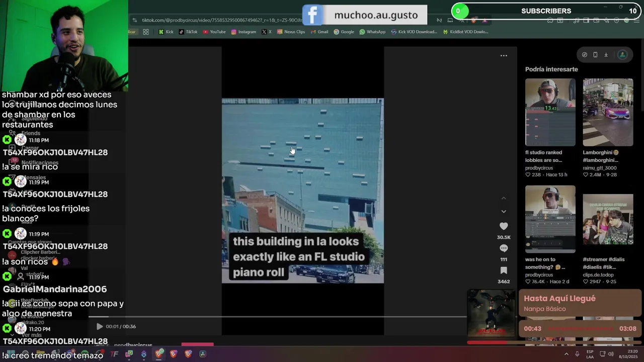644x362 pixels.
Task: Open the profile avatar in top pill
Action: click(x=622, y=55)
